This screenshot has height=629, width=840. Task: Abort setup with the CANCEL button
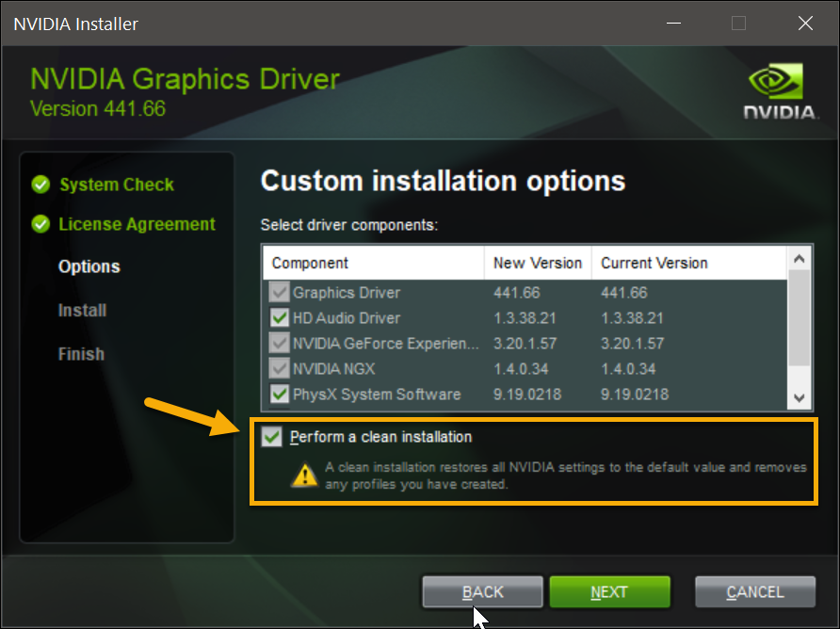point(755,592)
